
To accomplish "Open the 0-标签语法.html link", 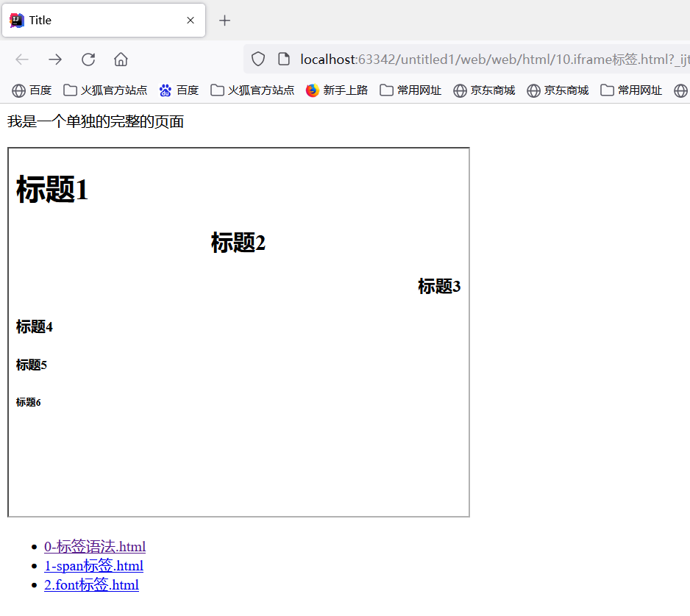I will click(x=94, y=547).
